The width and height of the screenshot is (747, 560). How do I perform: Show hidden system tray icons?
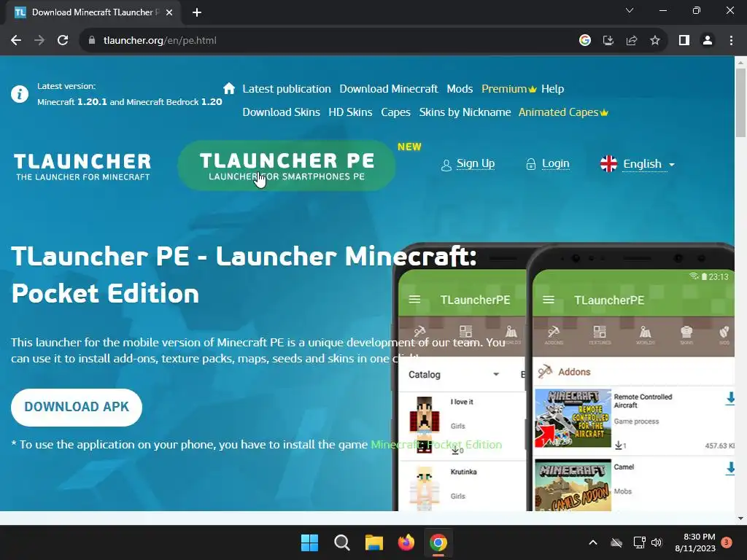[x=593, y=542]
